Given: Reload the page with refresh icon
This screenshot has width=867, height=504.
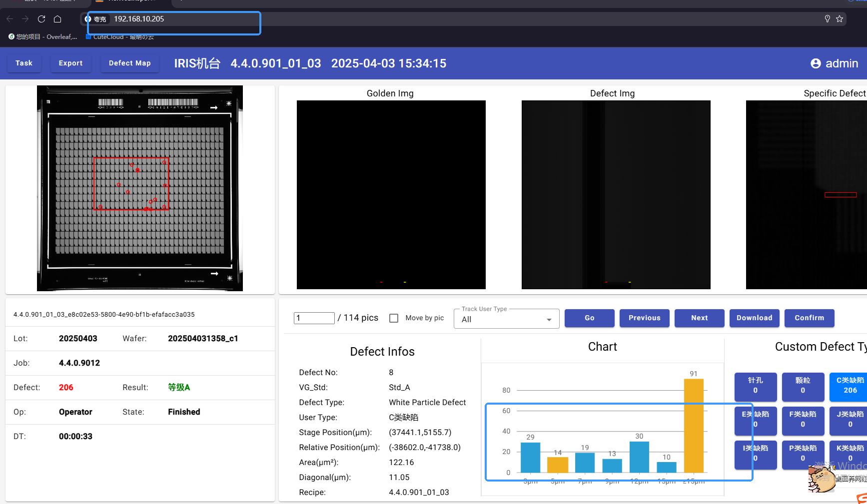Looking at the screenshot, I should 41,19.
